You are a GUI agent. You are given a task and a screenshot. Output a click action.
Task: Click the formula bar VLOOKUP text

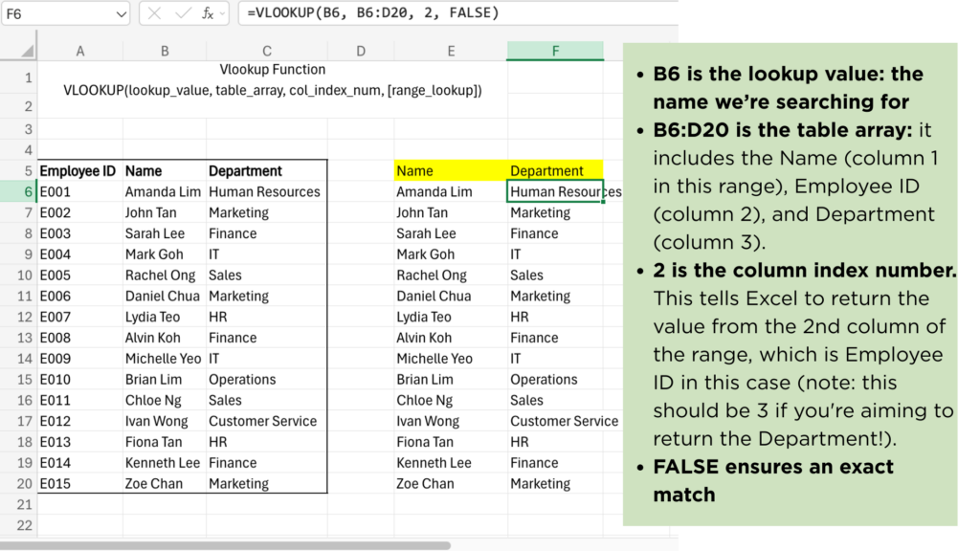pos(373,13)
